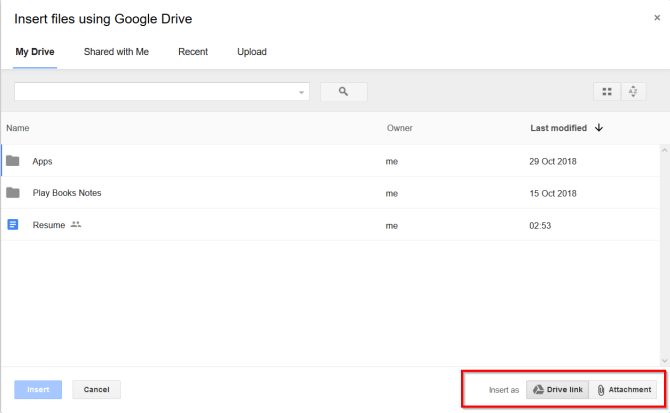670x413 pixels.
Task: Go to the Upload tab
Action: click(x=252, y=52)
